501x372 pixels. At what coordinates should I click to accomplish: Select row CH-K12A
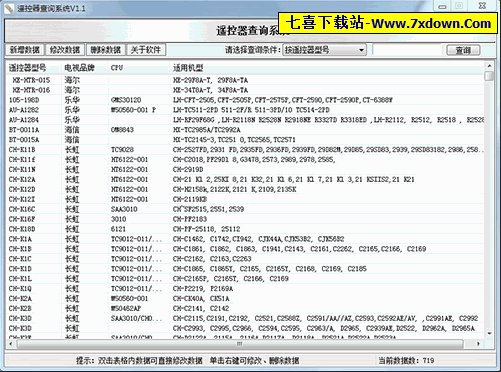click(x=245, y=179)
